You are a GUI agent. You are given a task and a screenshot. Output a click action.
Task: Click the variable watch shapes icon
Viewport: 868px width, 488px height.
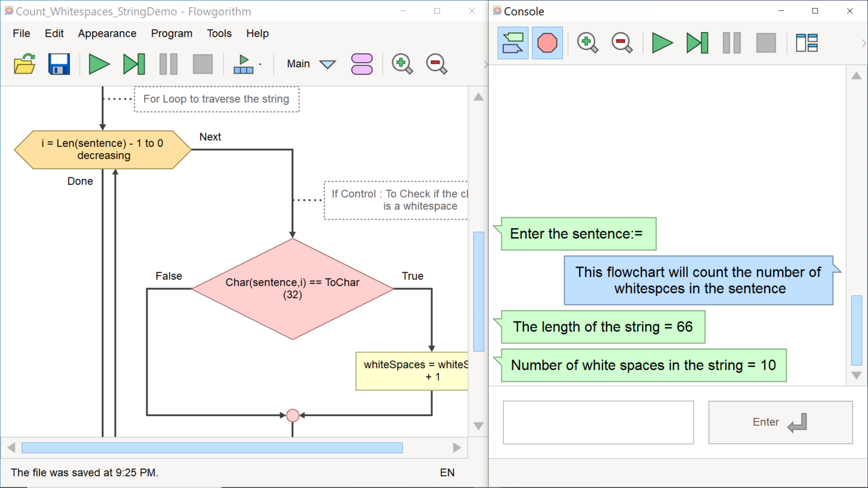(362, 64)
